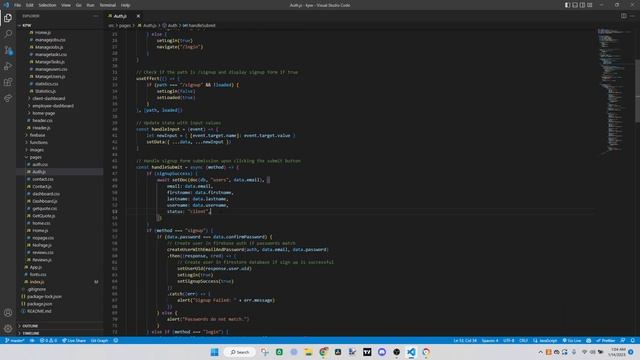This screenshot has width=640, height=360.
Task: Expand the home-page folder
Action: tap(43, 113)
